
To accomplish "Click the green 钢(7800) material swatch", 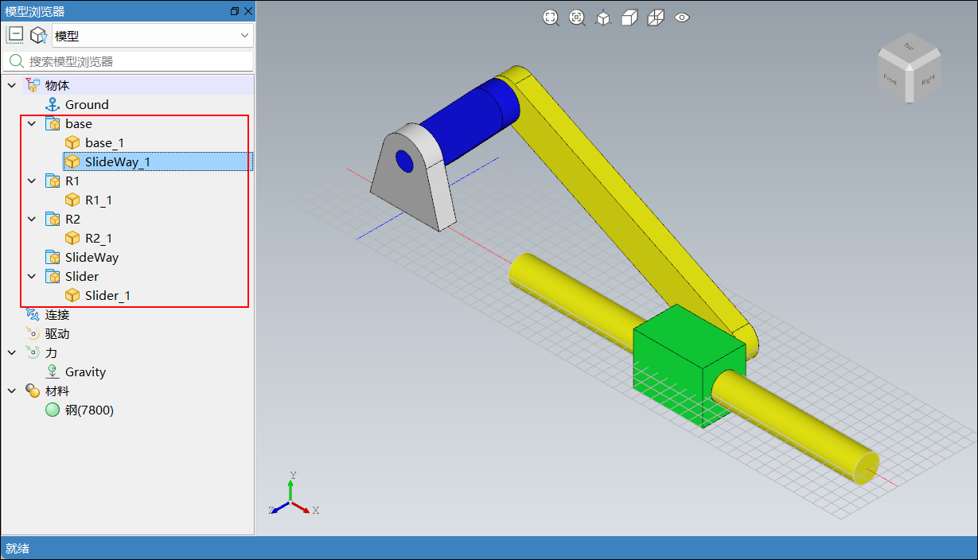I will pyautogui.click(x=53, y=410).
